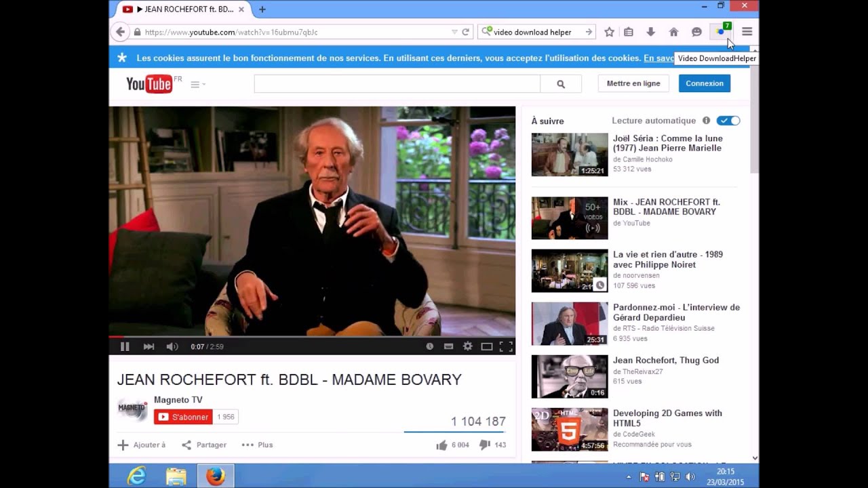The height and width of the screenshot is (488, 868).
Task: Open Joël Séria : Comme la lune video
Action: coord(667,143)
